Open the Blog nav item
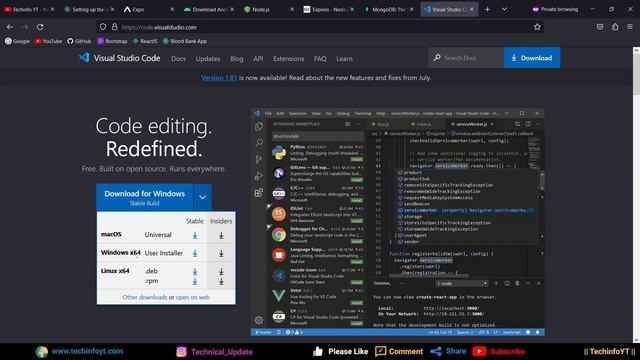The width and height of the screenshot is (640, 360). coord(237,59)
